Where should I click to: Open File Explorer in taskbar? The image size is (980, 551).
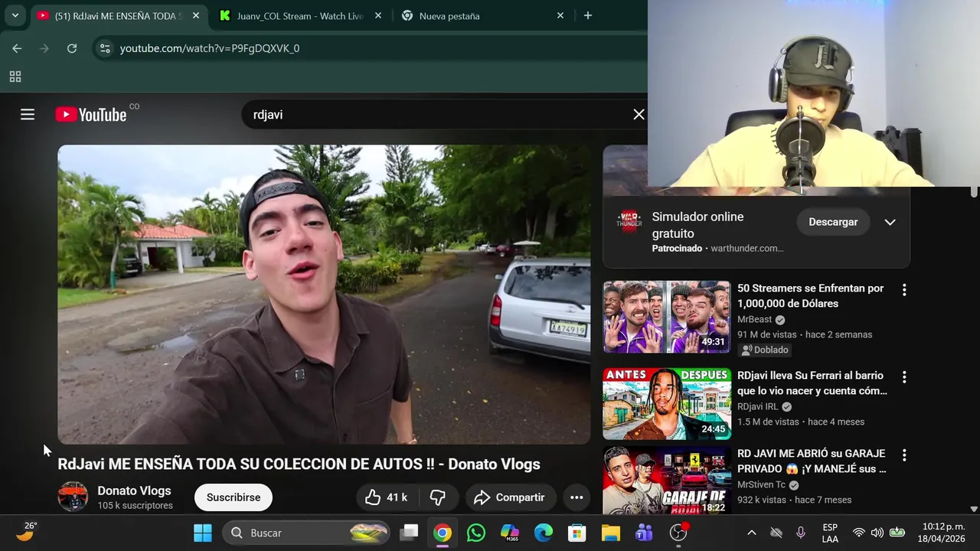(611, 533)
